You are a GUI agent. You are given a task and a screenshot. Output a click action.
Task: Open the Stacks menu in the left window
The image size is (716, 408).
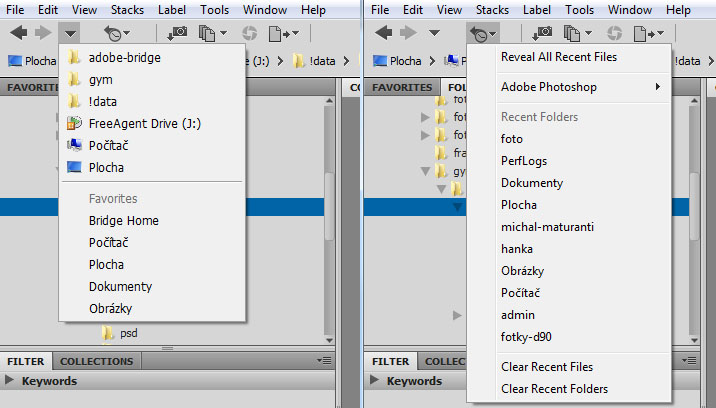(x=127, y=9)
